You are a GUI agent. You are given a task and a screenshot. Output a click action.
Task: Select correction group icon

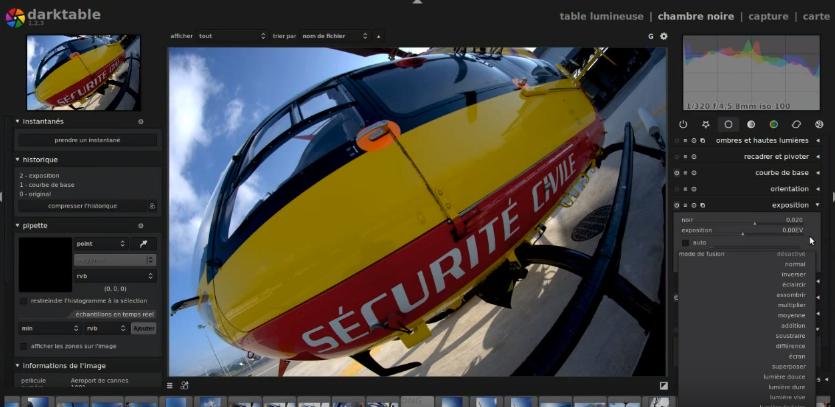pos(797,124)
